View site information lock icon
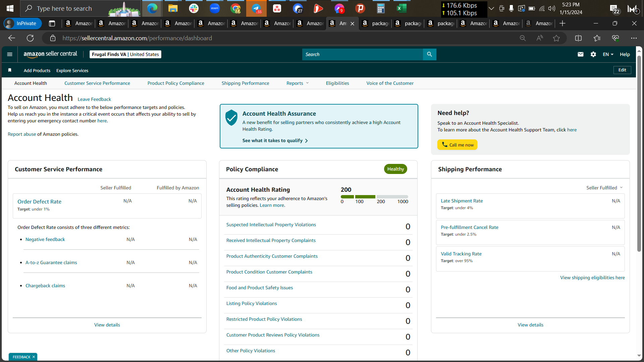 (x=53, y=38)
